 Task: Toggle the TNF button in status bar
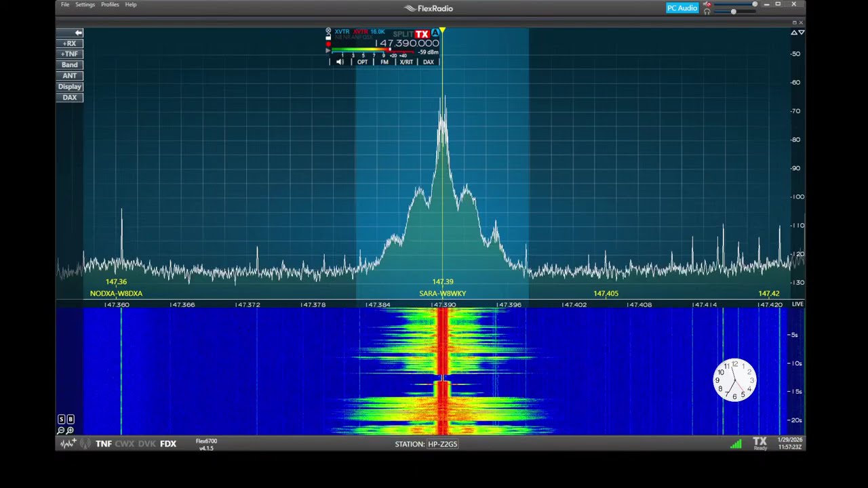[104, 444]
